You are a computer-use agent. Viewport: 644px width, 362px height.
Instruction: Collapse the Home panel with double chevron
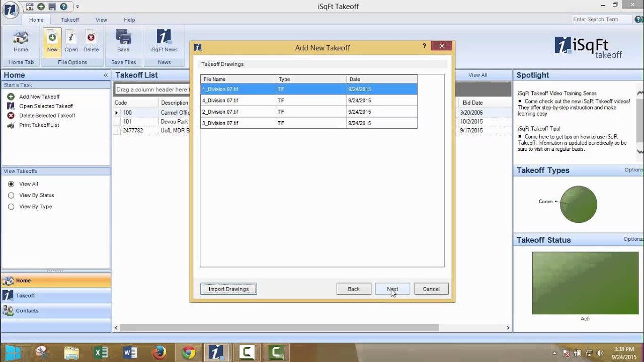tap(106, 75)
